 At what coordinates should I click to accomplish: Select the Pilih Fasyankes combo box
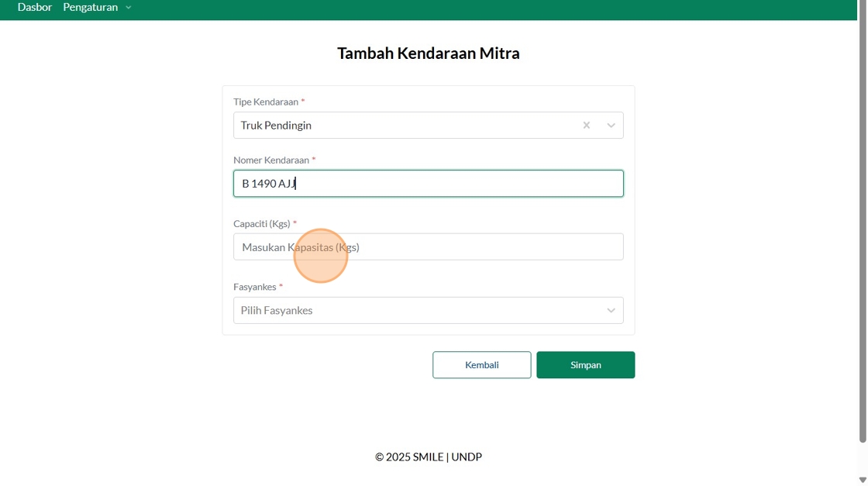tap(418, 311)
